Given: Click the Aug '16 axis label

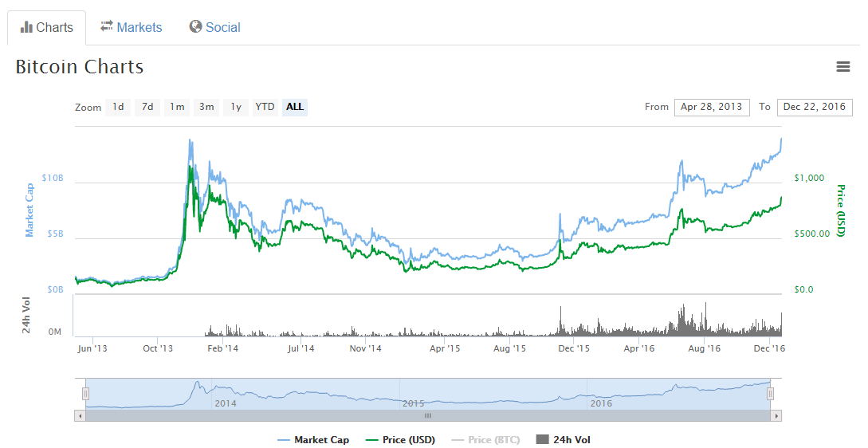Looking at the screenshot, I should tap(704, 348).
